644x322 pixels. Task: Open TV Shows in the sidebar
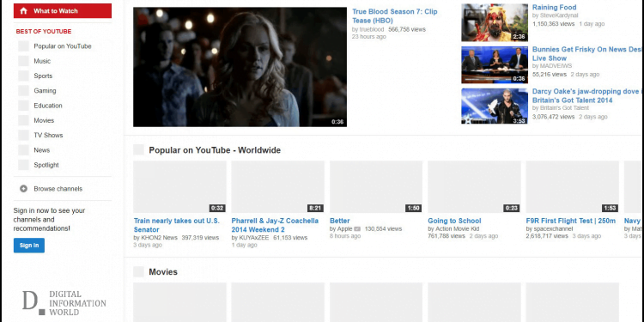pyautogui.click(x=48, y=135)
